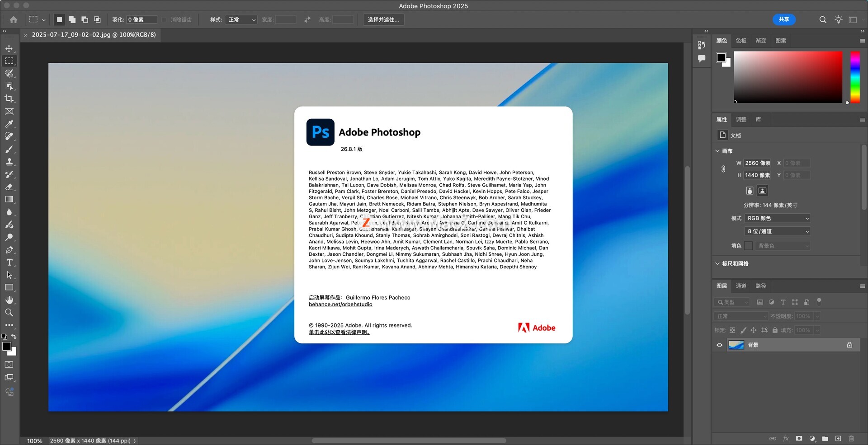Screen dimensions: 868x445
Task: Switch to the 路径 tab
Action: coord(761,286)
